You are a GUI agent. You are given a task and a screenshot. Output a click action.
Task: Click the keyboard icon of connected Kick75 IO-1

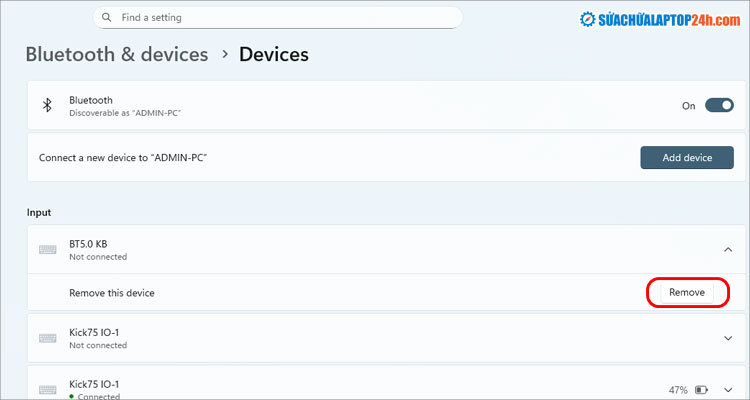pyautogui.click(x=47, y=389)
